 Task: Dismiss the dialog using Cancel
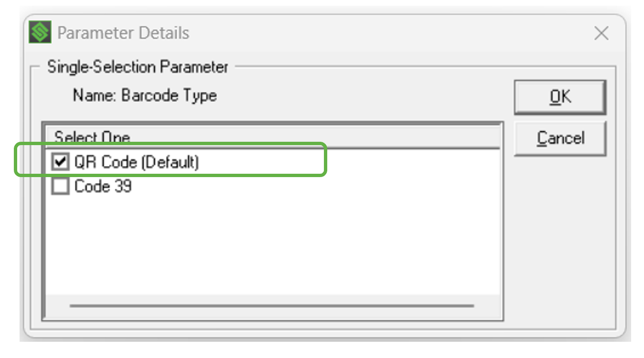pyautogui.click(x=561, y=138)
